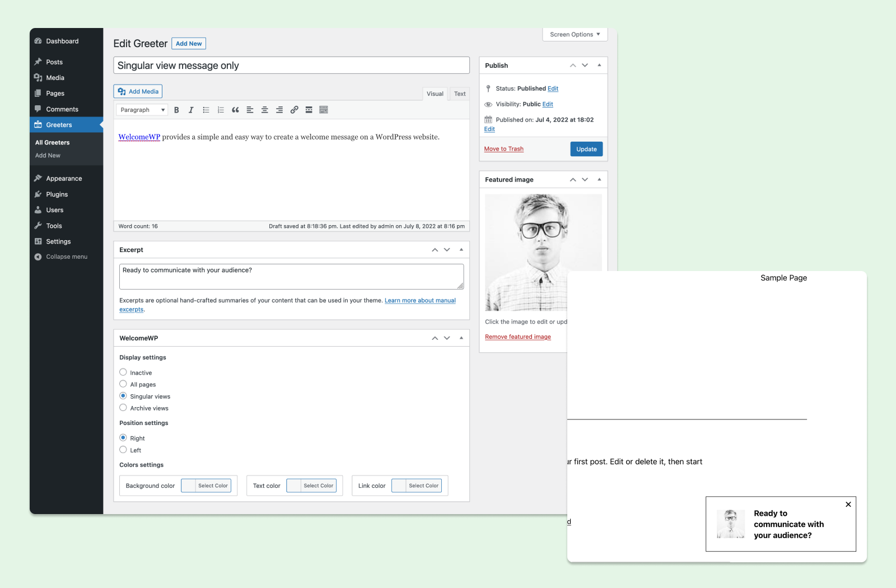Close the greeter popup message

[848, 505]
